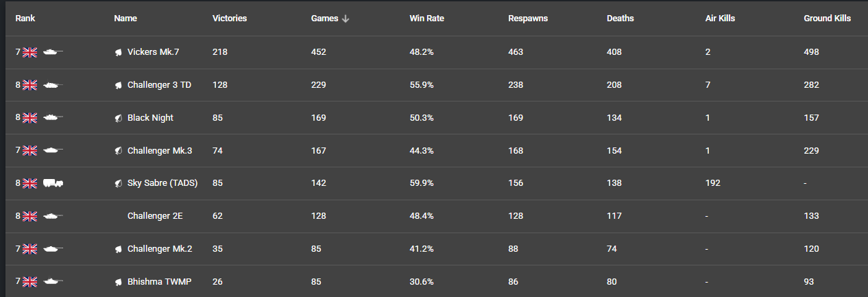Sort by the Air Kills header
868x297 pixels.
[x=720, y=19]
